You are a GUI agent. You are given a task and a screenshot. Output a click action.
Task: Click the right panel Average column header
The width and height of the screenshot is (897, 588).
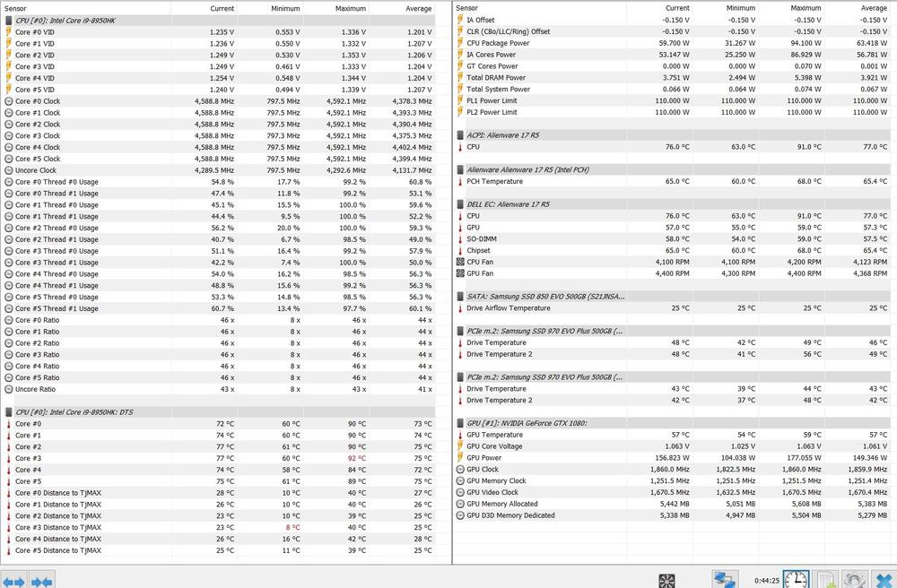pyautogui.click(x=872, y=8)
